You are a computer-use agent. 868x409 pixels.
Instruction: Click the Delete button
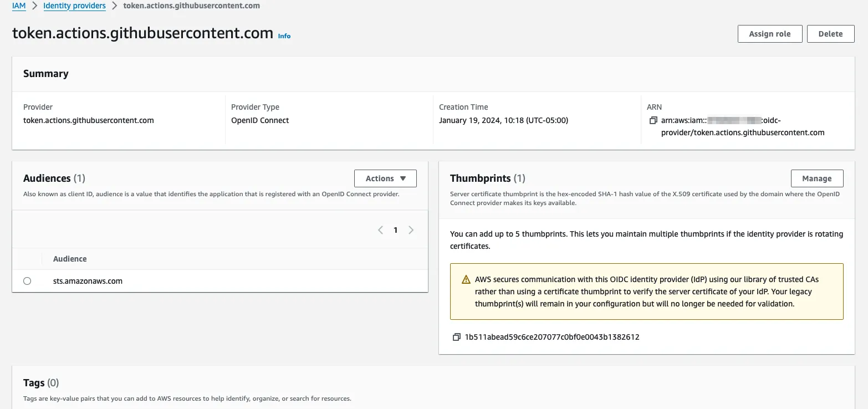pyautogui.click(x=830, y=34)
